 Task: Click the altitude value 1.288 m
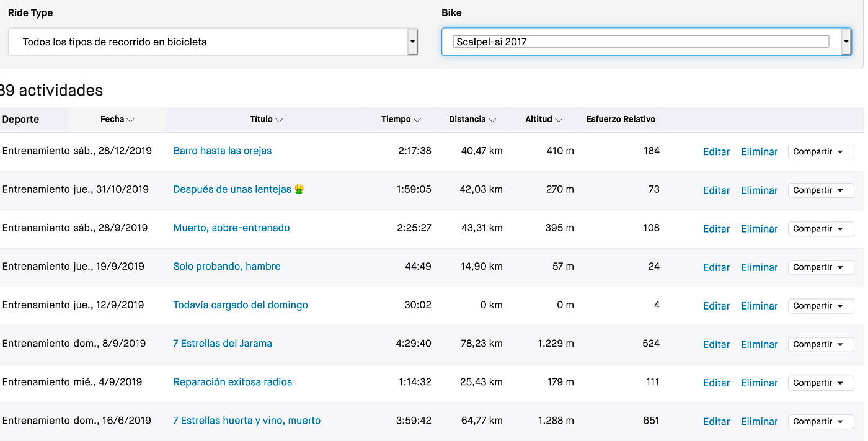[556, 420]
